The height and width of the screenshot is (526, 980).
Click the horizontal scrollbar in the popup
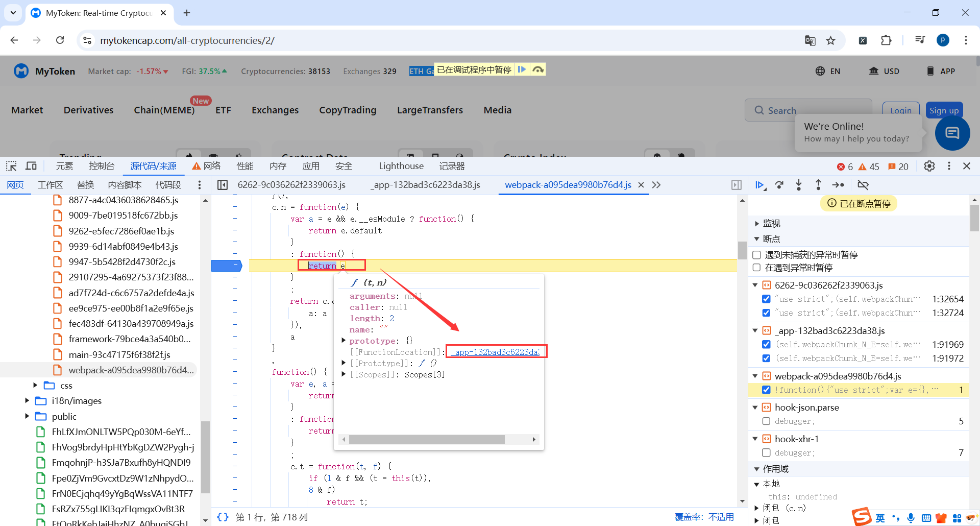tap(427, 440)
